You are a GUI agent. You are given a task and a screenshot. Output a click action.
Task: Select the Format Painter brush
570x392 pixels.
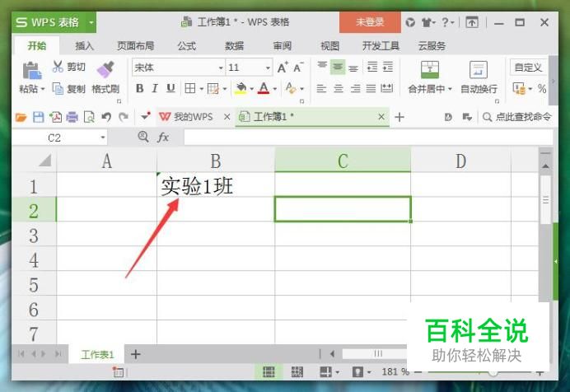point(105,69)
